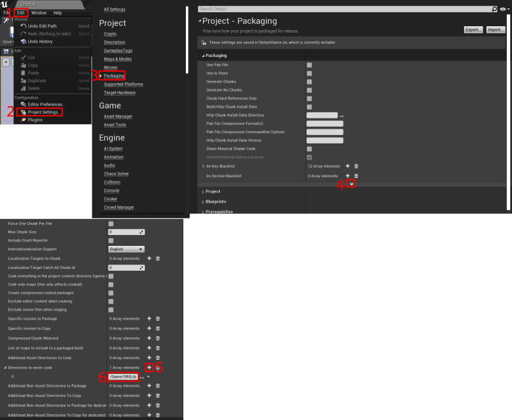This screenshot has height=420, width=512.
Task: Expand the Blueprints category
Action: point(203,202)
